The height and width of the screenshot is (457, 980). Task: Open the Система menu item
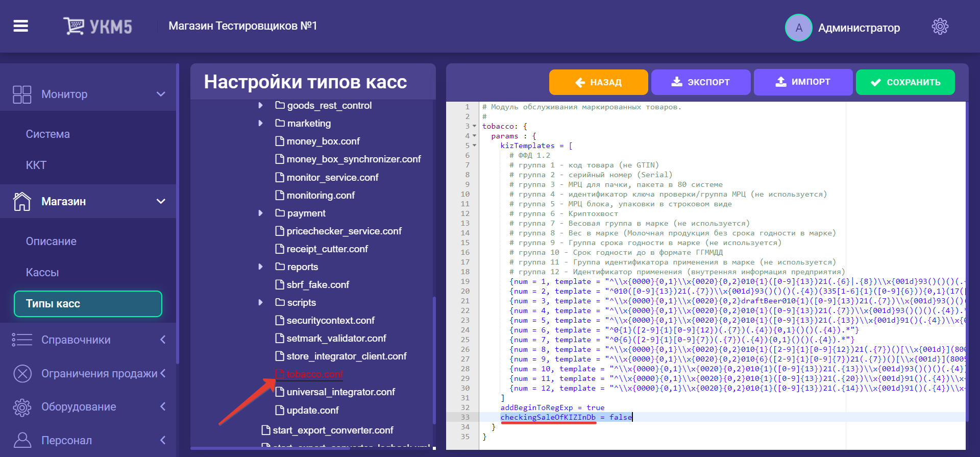(x=48, y=134)
